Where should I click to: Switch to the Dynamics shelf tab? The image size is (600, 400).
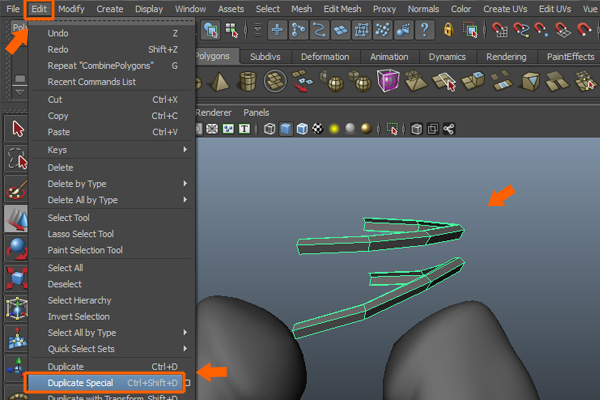pyautogui.click(x=447, y=57)
